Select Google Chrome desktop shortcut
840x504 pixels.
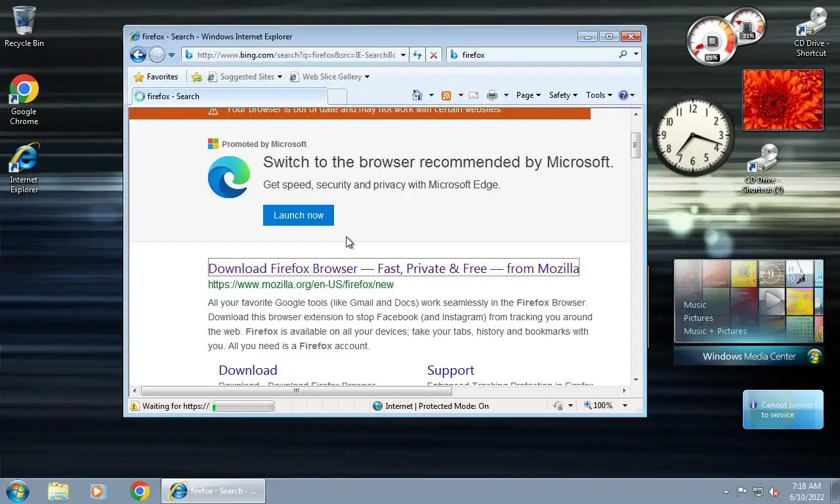point(24,100)
